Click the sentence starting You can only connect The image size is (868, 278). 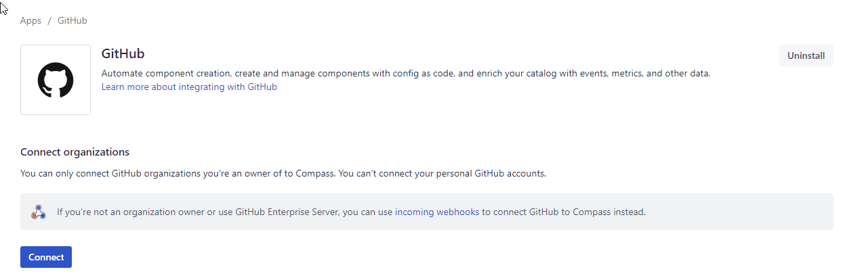pyautogui.click(x=283, y=173)
